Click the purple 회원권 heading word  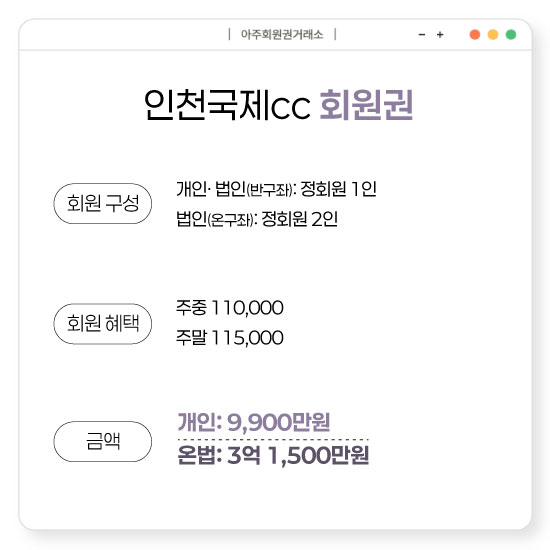pos(366,105)
